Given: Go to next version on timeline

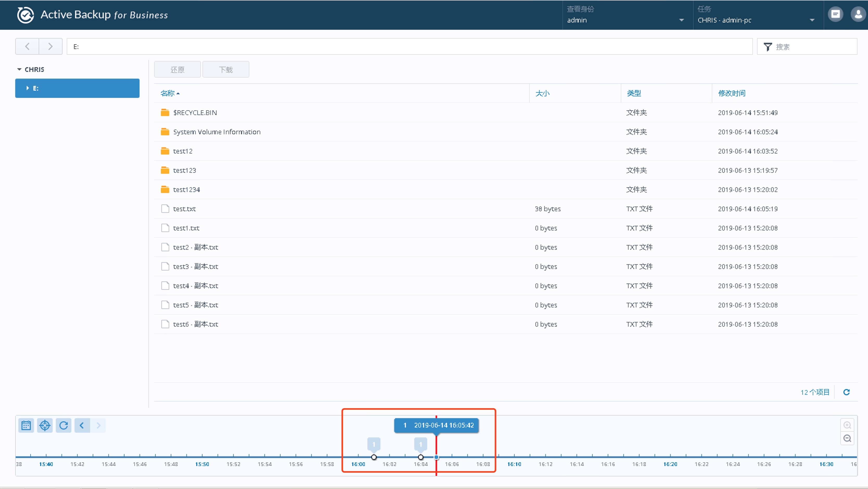Looking at the screenshot, I should tap(98, 425).
